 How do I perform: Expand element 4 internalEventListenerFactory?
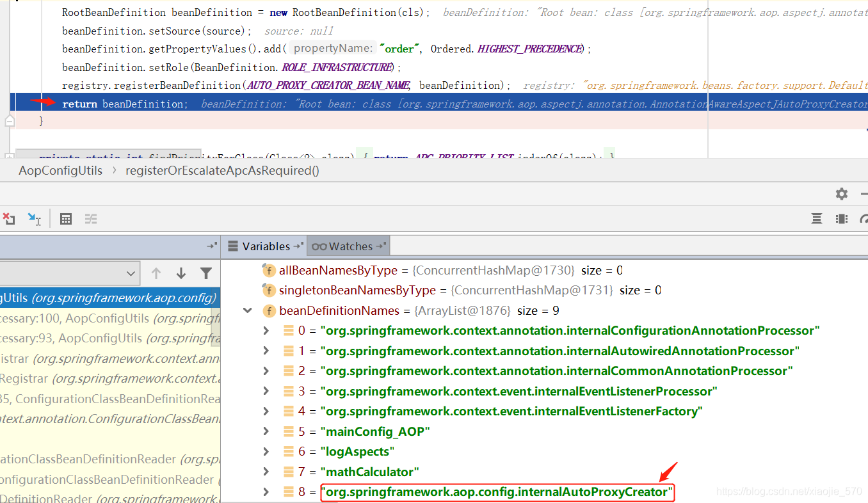coord(266,411)
